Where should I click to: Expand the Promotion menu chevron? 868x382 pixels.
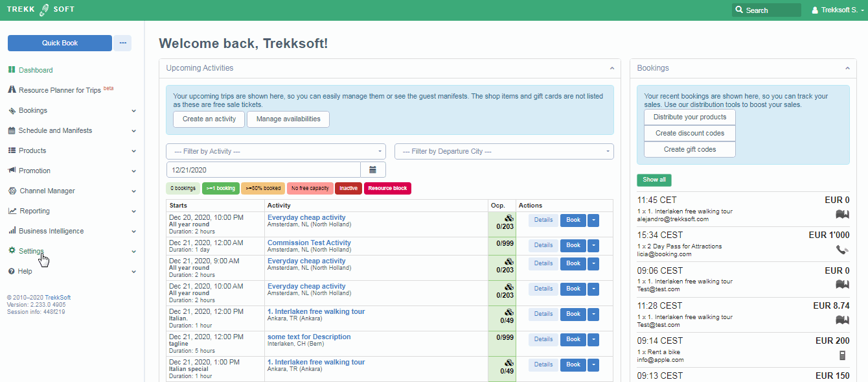click(134, 171)
